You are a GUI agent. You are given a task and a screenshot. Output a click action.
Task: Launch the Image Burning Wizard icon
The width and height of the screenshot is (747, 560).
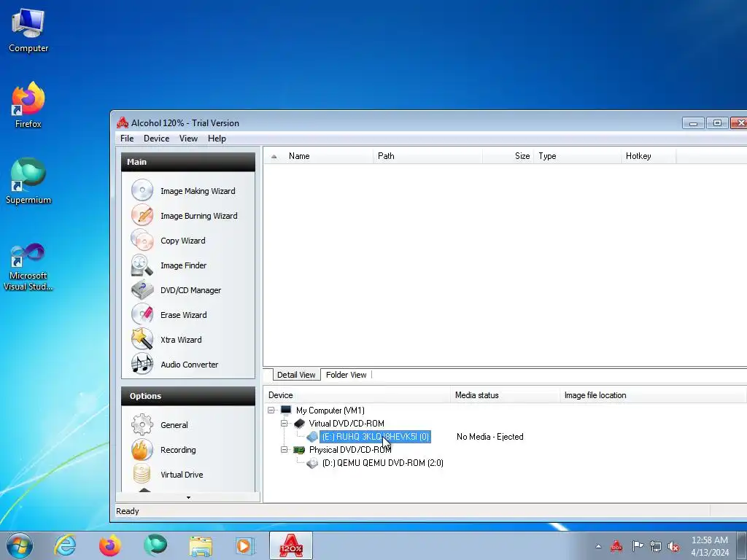point(142,215)
